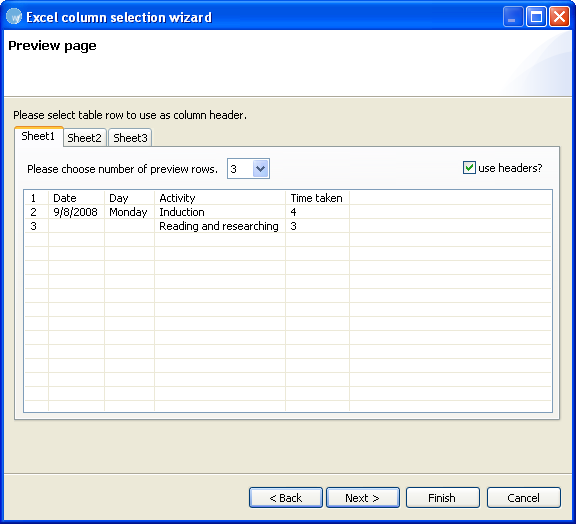Click the Finish button
576x524 pixels.
click(443, 498)
